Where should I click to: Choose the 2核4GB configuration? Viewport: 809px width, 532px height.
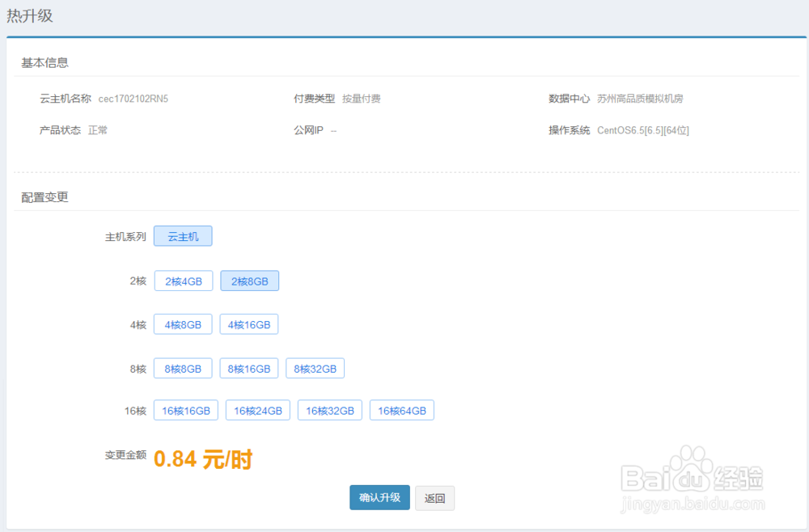(x=183, y=281)
